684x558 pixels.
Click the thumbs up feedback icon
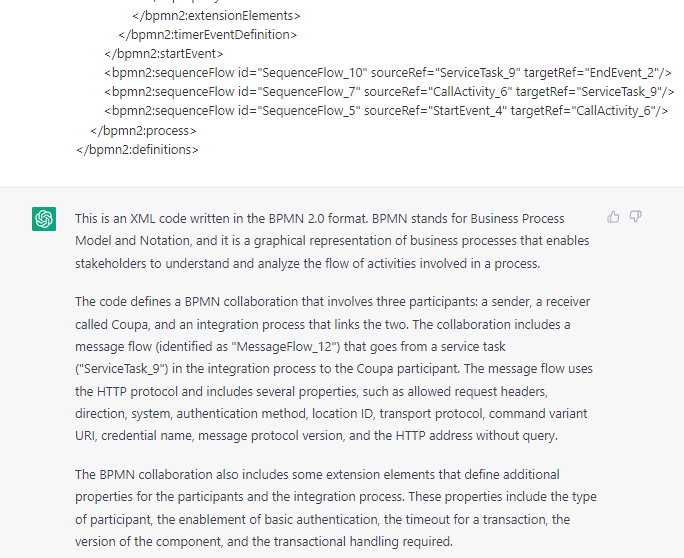click(613, 217)
